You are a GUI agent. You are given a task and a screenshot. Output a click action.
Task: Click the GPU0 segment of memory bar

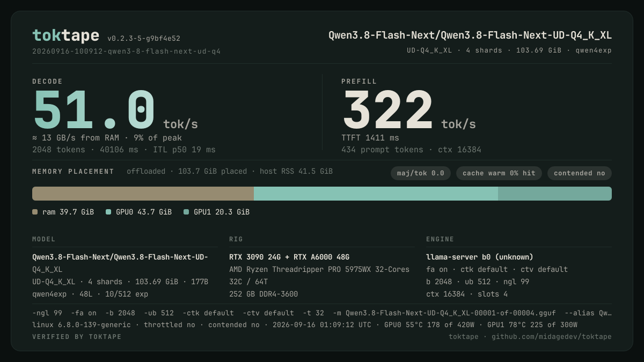pyautogui.click(x=376, y=194)
